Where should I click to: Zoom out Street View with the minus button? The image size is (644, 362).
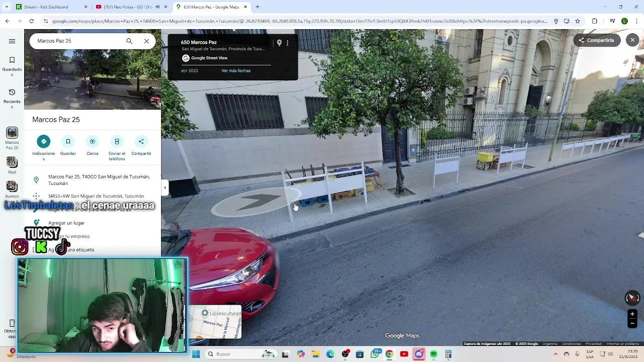coord(632,323)
